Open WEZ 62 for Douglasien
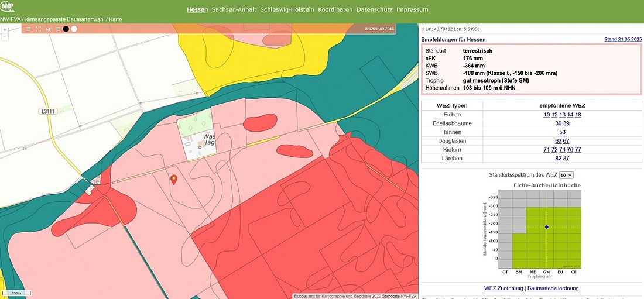Image resolution: width=644 pixels, height=299 pixels. pyautogui.click(x=558, y=141)
